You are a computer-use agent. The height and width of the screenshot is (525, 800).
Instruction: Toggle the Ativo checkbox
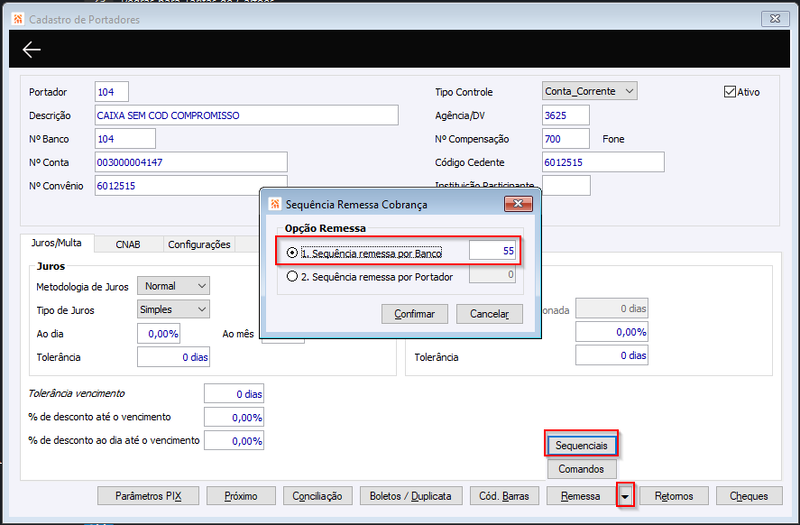(730, 92)
